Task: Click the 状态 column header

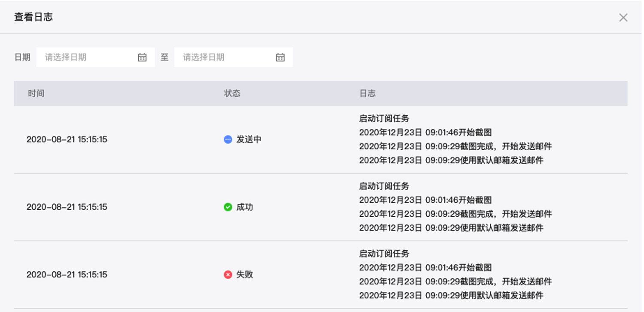Action: pyautogui.click(x=232, y=94)
